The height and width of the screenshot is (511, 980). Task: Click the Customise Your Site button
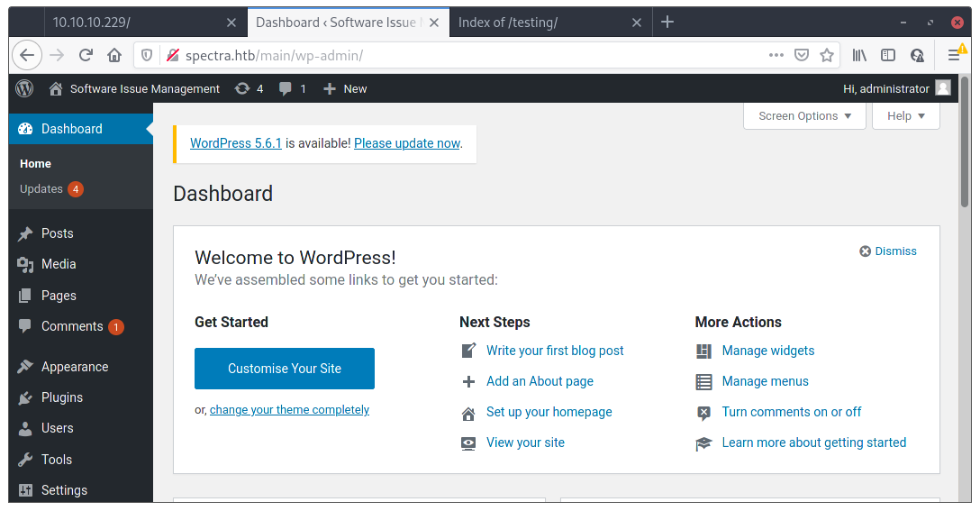285,369
